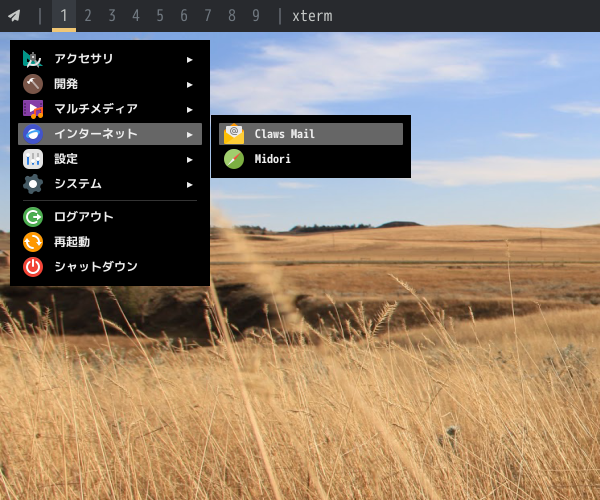Viewport: 600px width, 500px height.
Task: Open the 設定 menu entry
Action: coord(110,159)
